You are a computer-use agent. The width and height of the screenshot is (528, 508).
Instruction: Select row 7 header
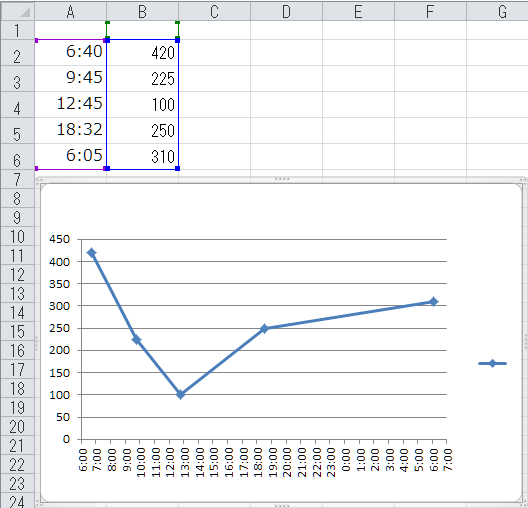pyautogui.click(x=18, y=179)
